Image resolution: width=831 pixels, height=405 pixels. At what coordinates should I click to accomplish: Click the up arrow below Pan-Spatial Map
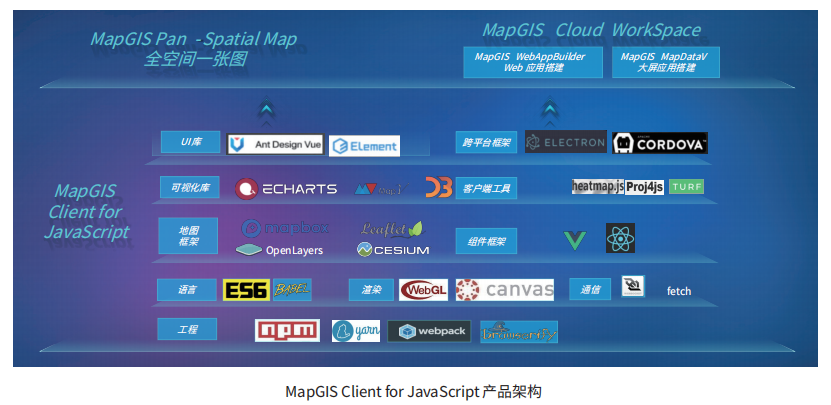coord(268,111)
